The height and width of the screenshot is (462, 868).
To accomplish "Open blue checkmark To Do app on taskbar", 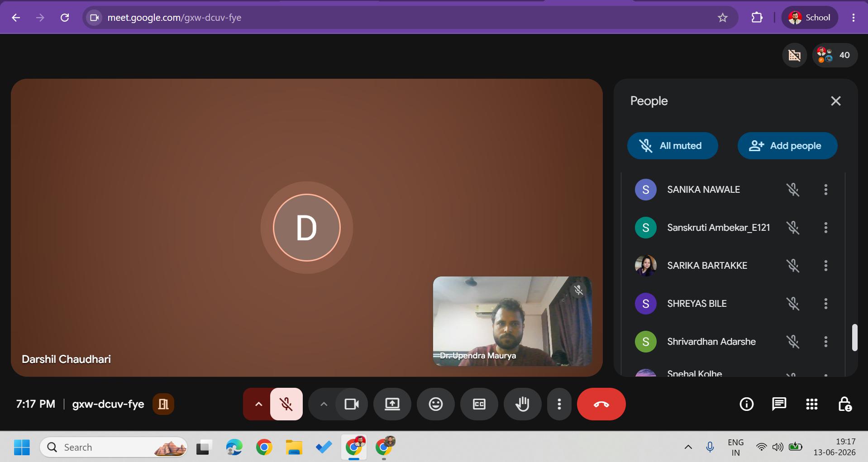I will 324,448.
